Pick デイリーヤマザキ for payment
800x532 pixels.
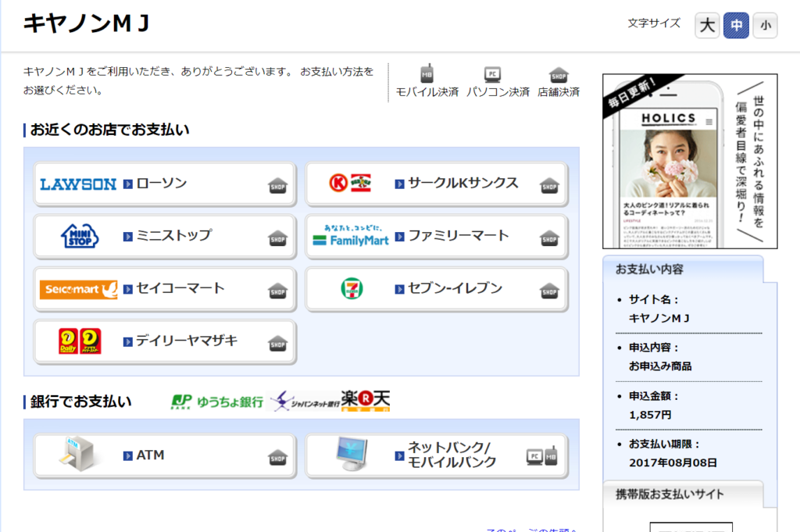(165, 341)
